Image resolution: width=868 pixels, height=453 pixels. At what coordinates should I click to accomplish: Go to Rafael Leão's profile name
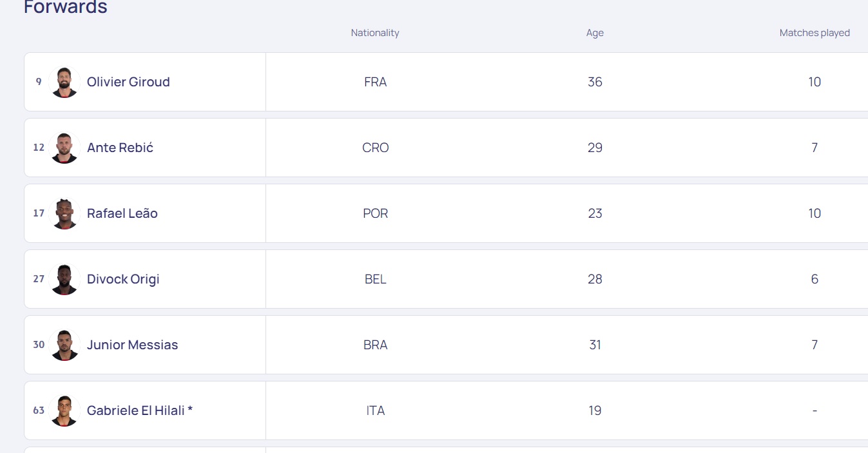click(122, 213)
